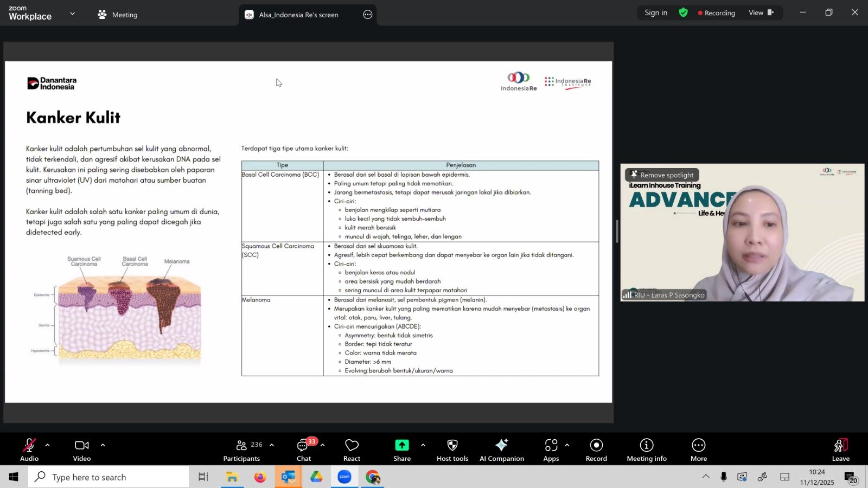Select the Alsa_Indonesia Re's screen tab
Image resolution: width=868 pixels, height=488 pixels.
(298, 15)
